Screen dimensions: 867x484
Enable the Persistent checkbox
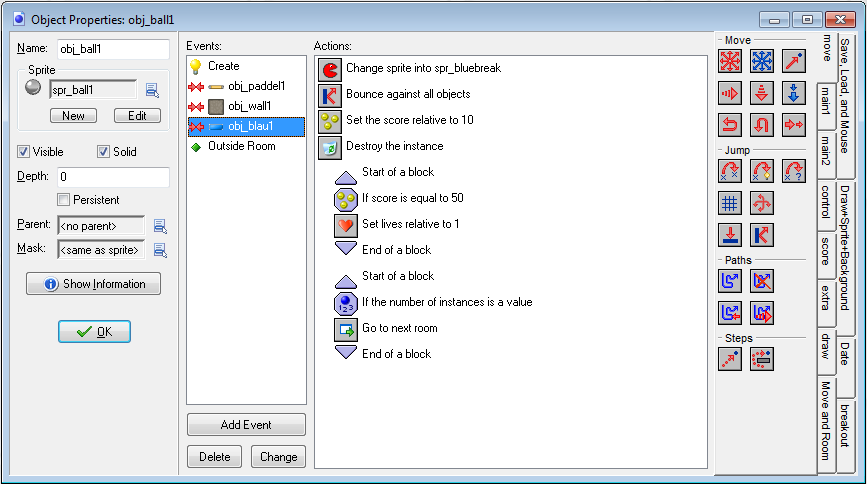click(64, 200)
